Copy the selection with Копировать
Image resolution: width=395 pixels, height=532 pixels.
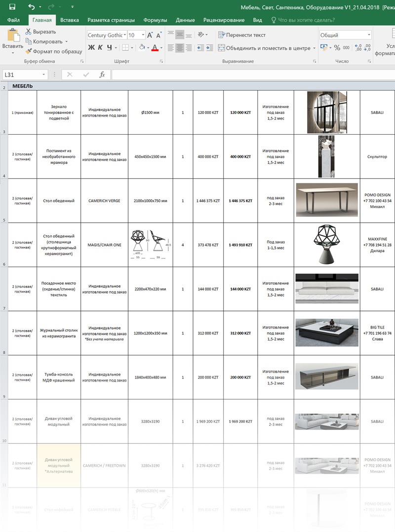point(44,41)
